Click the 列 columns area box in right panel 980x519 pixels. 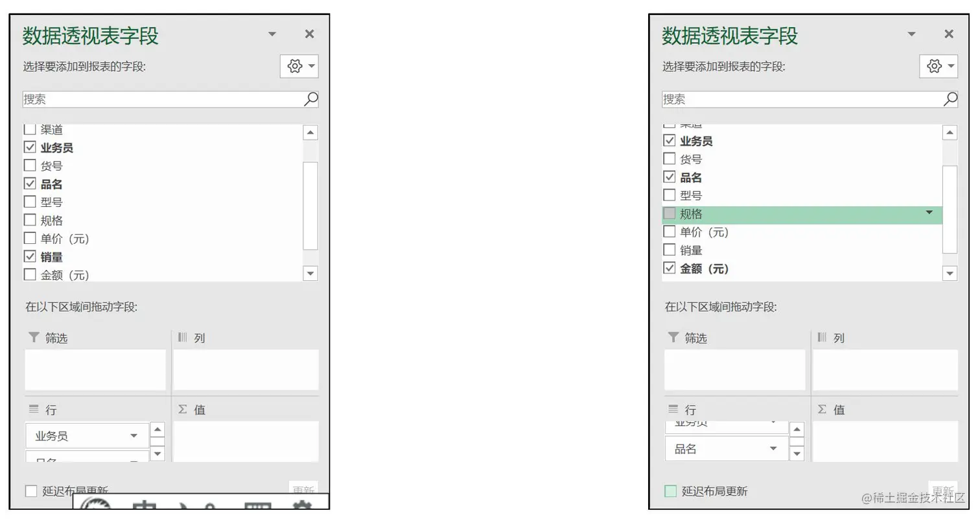coord(885,370)
